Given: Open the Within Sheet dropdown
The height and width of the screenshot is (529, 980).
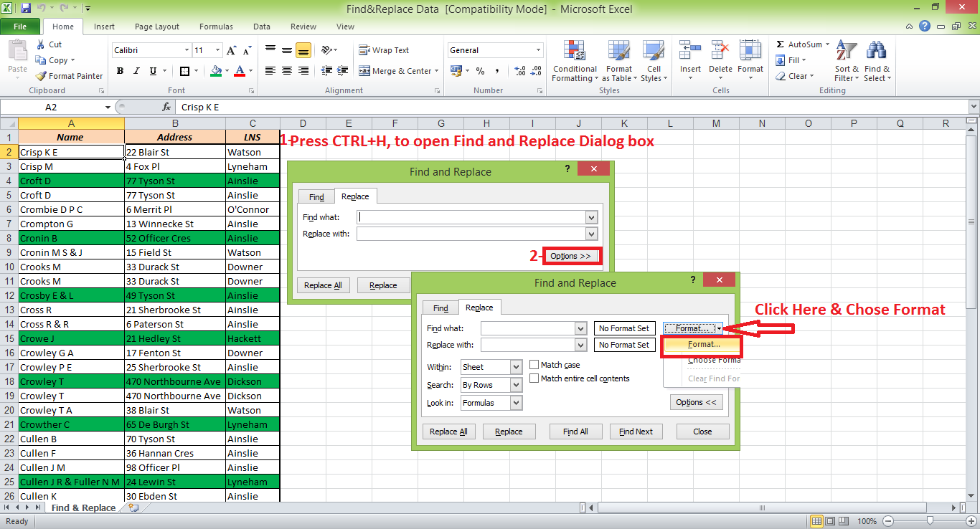Looking at the screenshot, I should point(516,367).
